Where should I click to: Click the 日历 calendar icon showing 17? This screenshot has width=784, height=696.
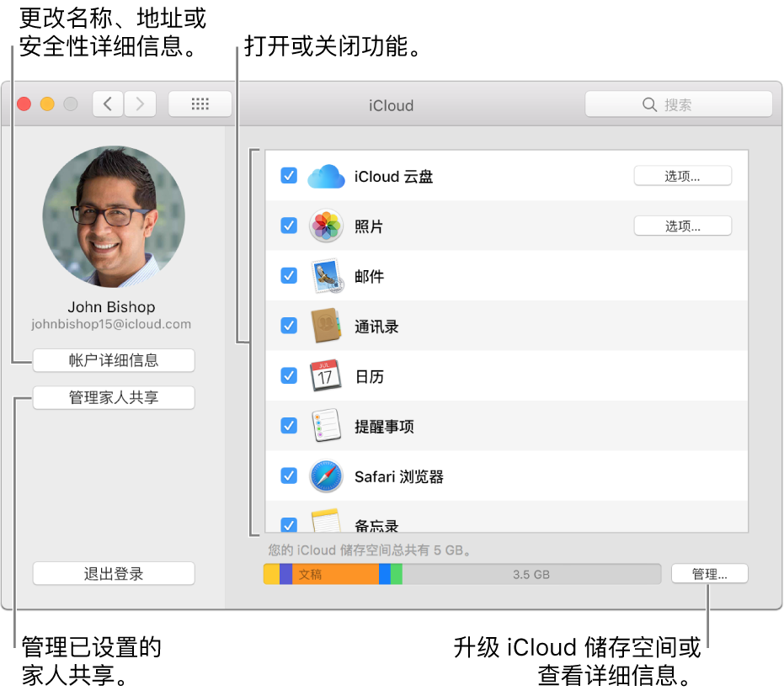(x=326, y=375)
